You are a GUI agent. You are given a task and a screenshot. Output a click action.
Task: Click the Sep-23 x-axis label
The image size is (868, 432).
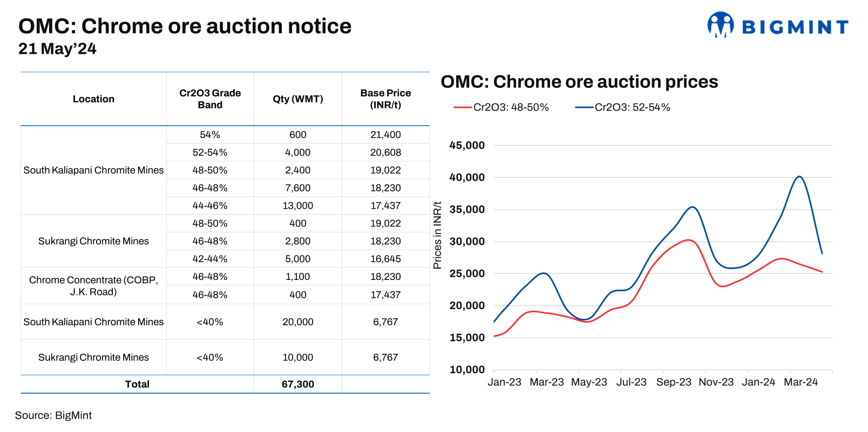[673, 382]
